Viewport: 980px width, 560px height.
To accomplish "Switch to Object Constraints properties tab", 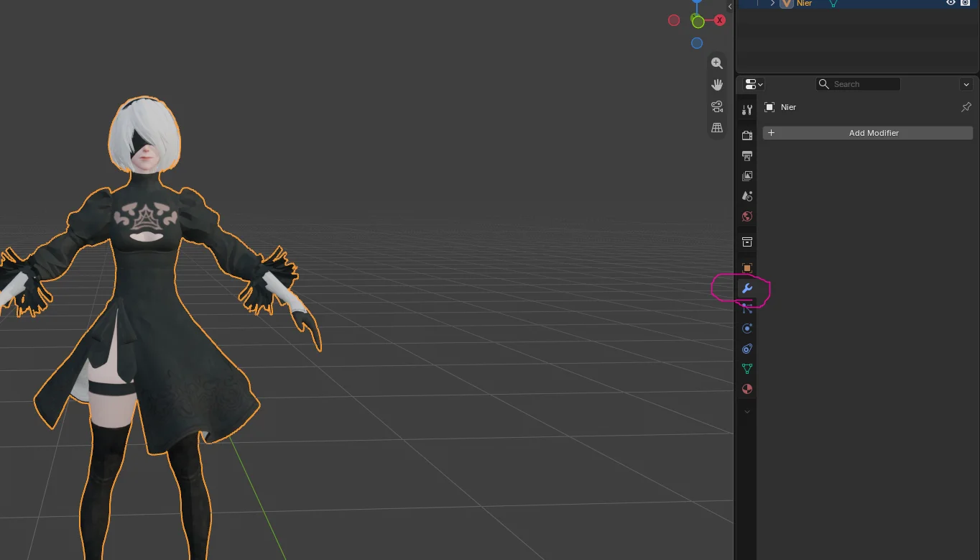I will tap(747, 349).
